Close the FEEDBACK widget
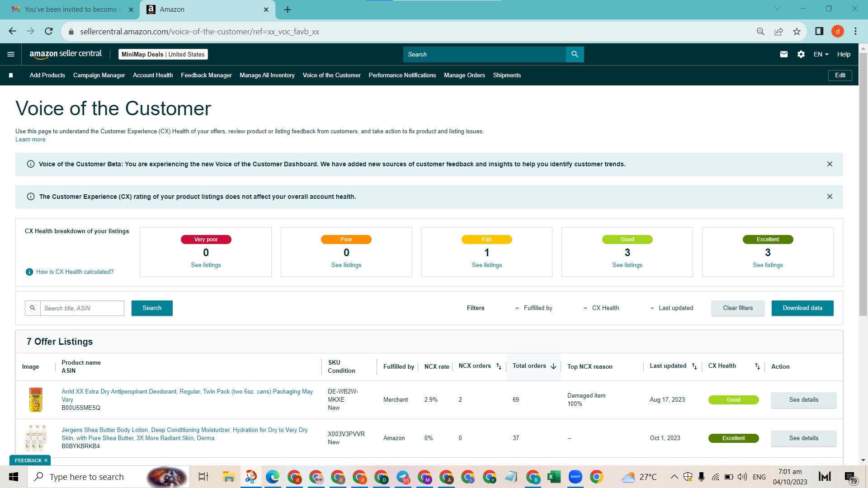The width and height of the screenshot is (868, 488). pos(46,460)
